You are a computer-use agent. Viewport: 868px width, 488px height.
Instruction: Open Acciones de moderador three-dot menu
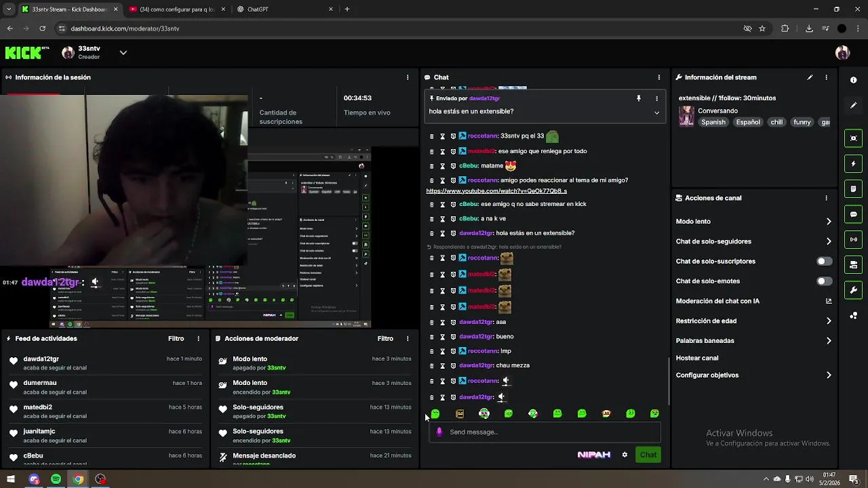click(408, 338)
